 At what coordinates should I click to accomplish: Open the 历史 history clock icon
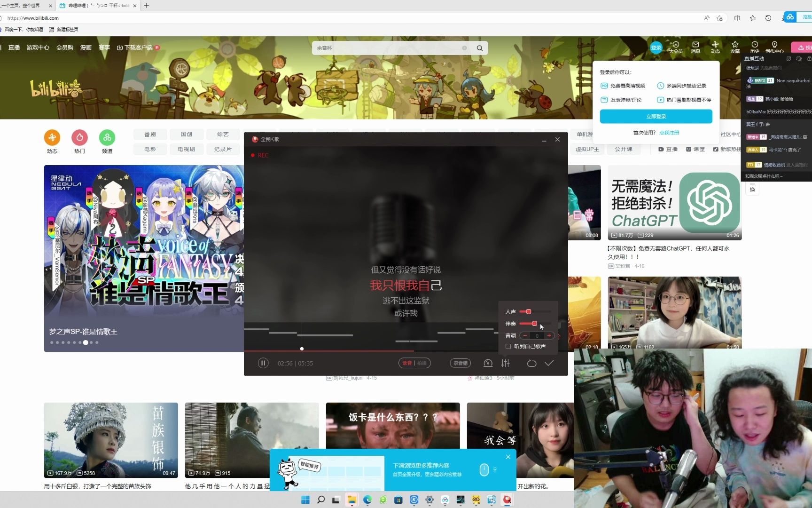click(x=755, y=47)
